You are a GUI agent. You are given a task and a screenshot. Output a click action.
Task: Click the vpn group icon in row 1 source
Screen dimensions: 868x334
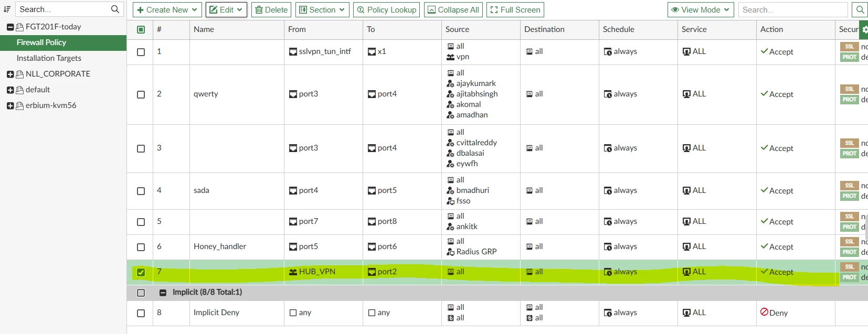pos(450,57)
